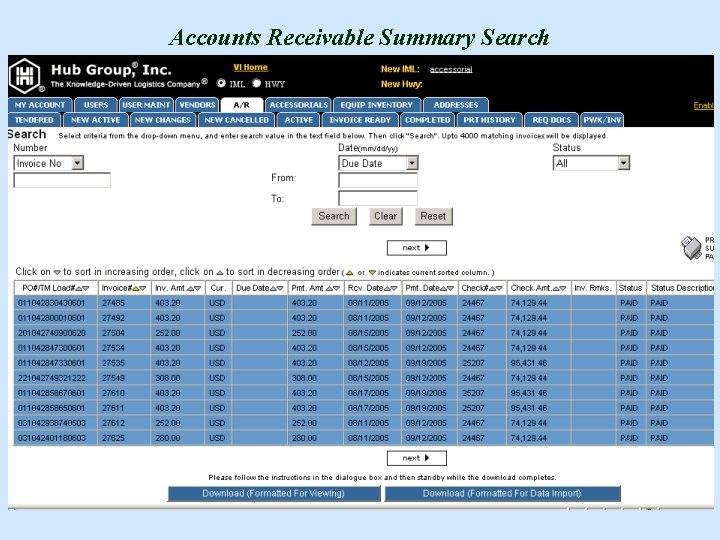Click the Number search text field
Viewport: 720px width, 540px height.
(62, 180)
